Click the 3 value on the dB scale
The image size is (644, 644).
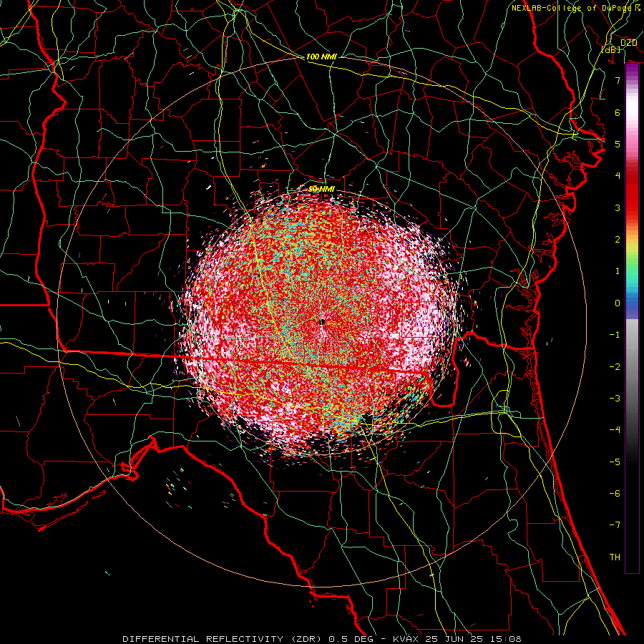pos(618,208)
